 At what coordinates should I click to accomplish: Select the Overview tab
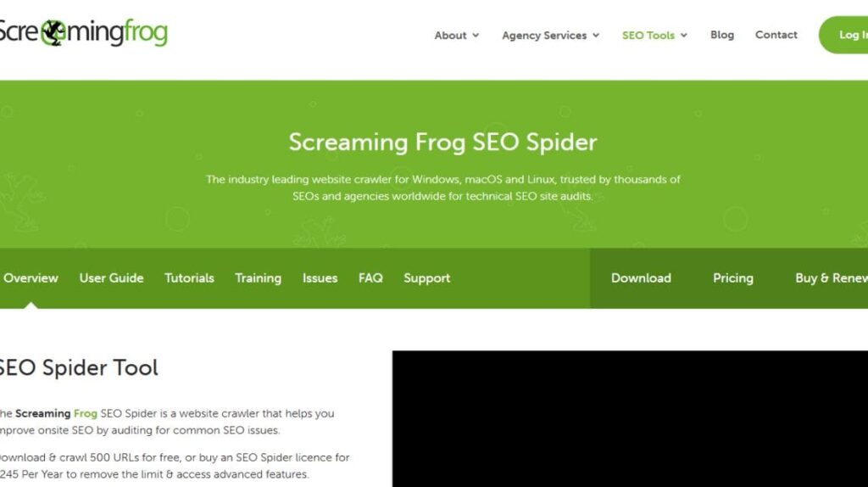pyautogui.click(x=31, y=278)
